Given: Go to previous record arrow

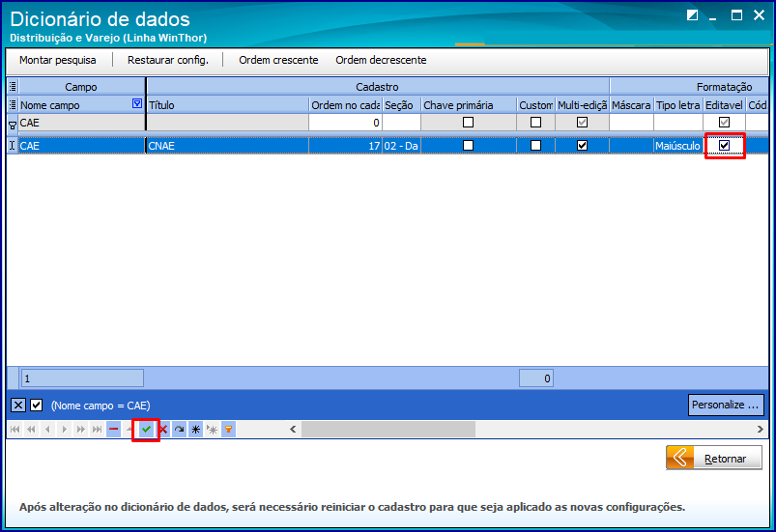Looking at the screenshot, I should 47,429.
